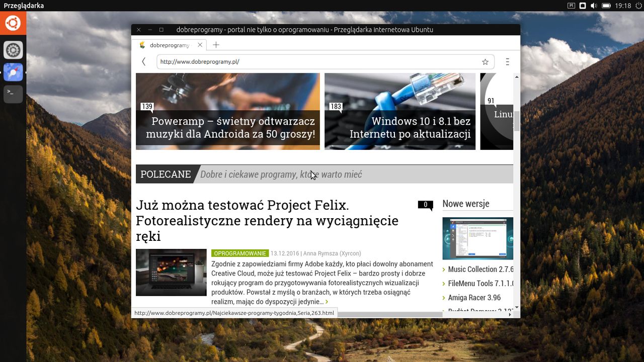Click the 91 comment count badge
Image resolution: width=644 pixels, height=362 pixels.
click(491, 101)
